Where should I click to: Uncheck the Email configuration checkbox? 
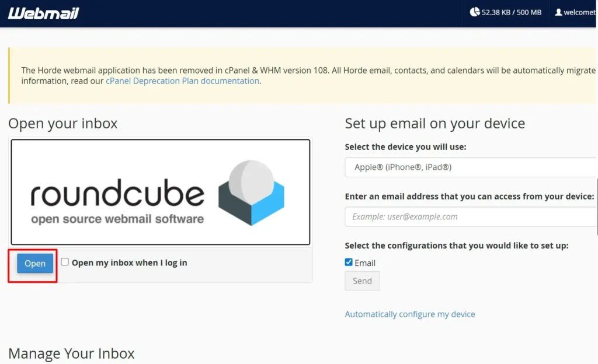click(x=349, y=262)
